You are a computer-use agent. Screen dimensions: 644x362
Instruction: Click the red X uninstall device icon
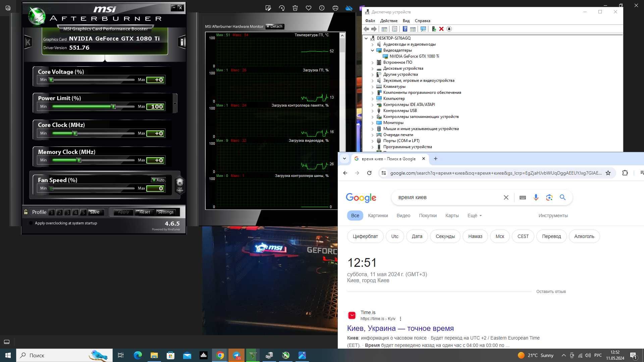click(x=441, y=29)
